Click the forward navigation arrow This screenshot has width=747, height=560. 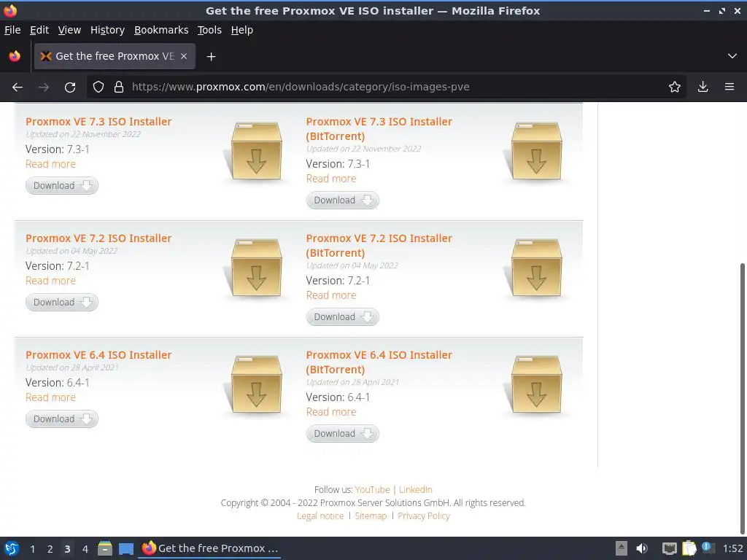44,87
